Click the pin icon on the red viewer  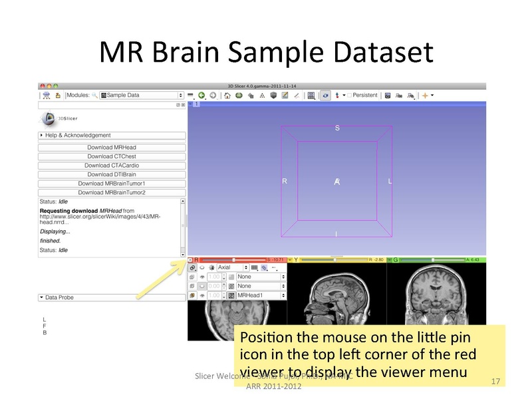[191, 260]
